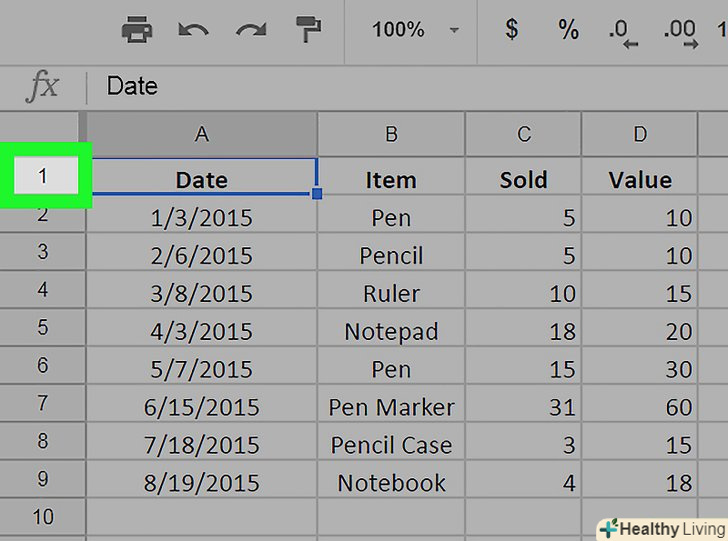The height and width of the screenshot is (541, 728).
Task: Select column B header
Action: (x=391, y=134)
